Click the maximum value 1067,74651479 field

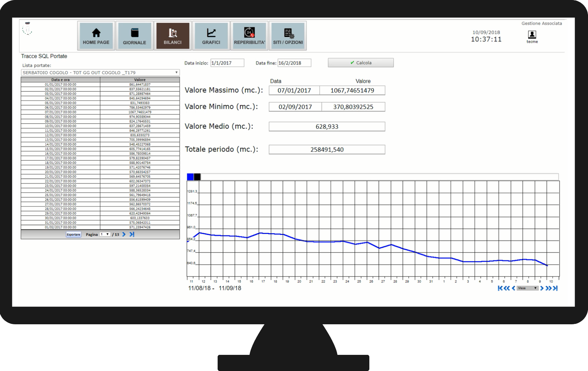[x=352, y=90]
